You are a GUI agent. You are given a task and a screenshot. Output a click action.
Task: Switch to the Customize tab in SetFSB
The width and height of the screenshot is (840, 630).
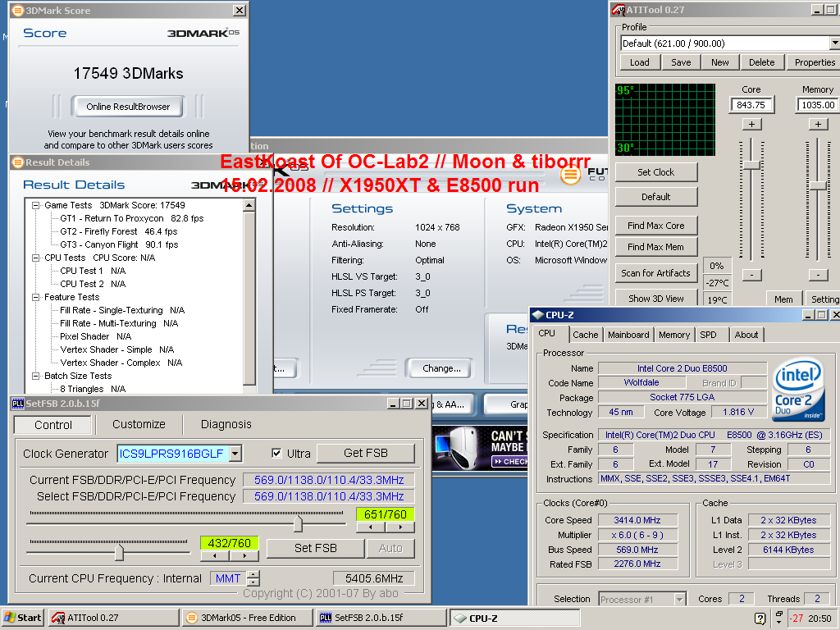[139, 424]
